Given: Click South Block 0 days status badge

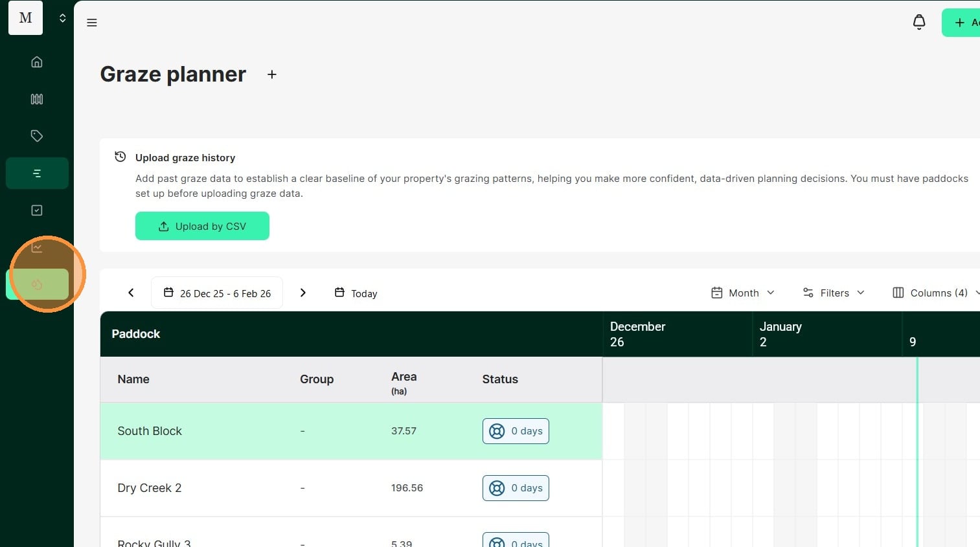Looking at the screenshot, I should pyautogui.click(x=516, y=431).
